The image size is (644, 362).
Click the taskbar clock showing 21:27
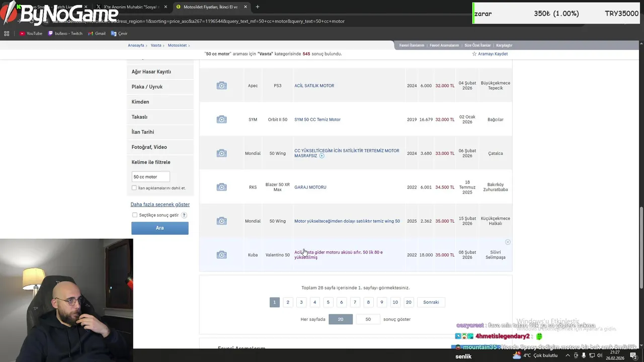pyautogui.click(x=615, y=355)
